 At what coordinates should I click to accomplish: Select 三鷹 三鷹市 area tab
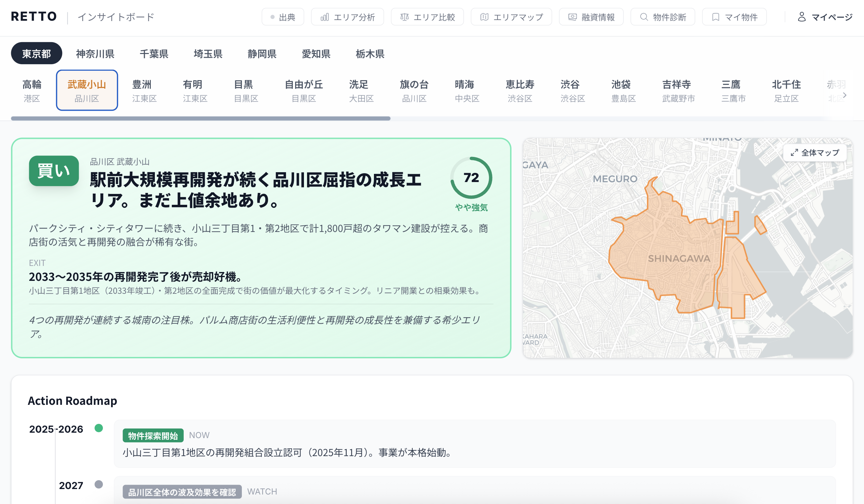coord(733,91)
